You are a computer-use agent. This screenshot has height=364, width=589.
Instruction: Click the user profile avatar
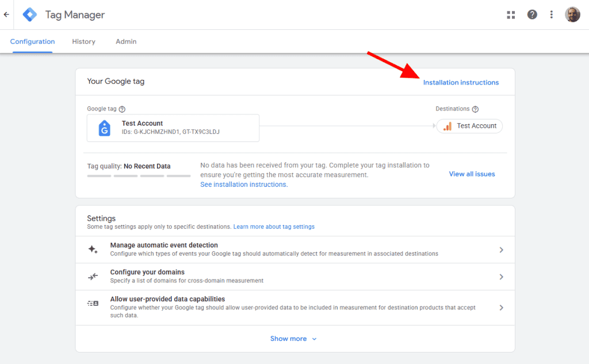point(572,15)
